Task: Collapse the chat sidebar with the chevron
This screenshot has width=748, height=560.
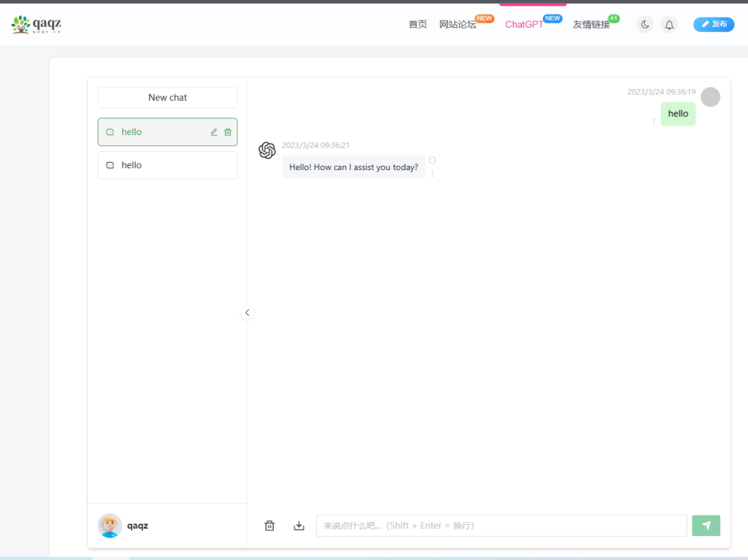Action: (247, 312)
